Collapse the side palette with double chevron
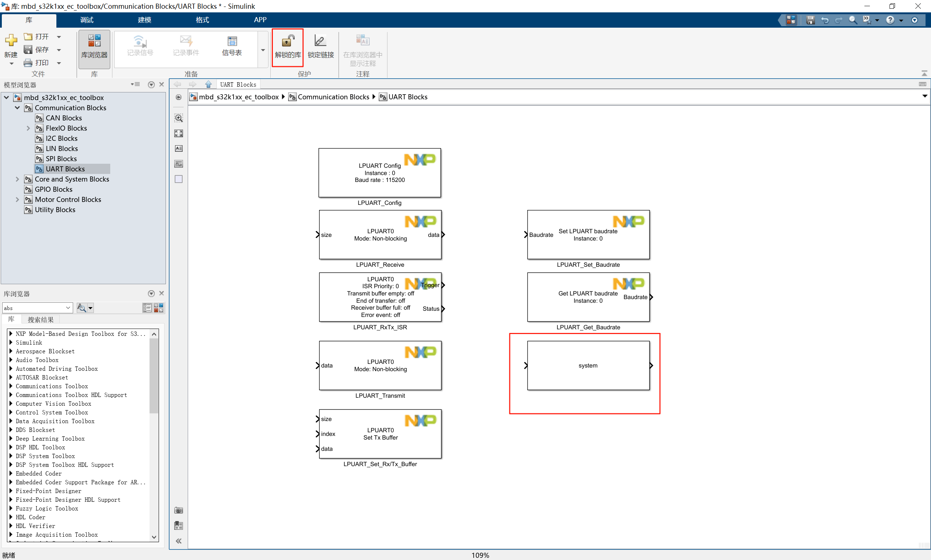The width and height of the screenshot is (931, 560). [179, 541]
